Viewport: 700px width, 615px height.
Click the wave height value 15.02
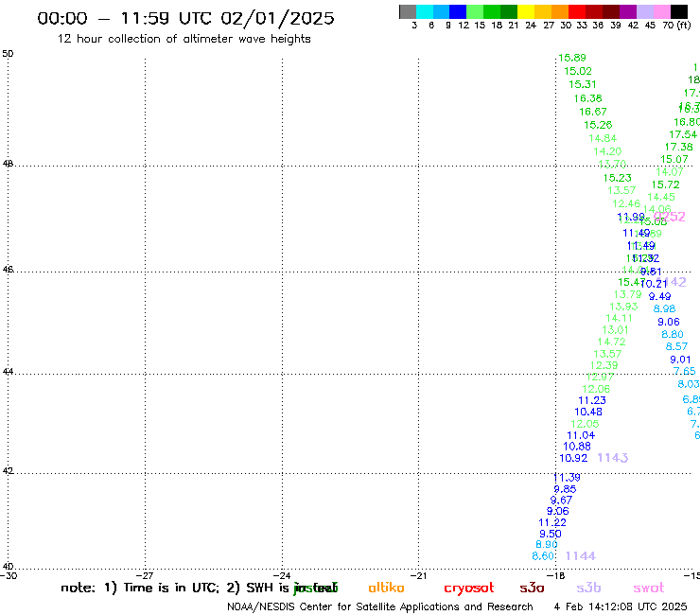point(578,71)
